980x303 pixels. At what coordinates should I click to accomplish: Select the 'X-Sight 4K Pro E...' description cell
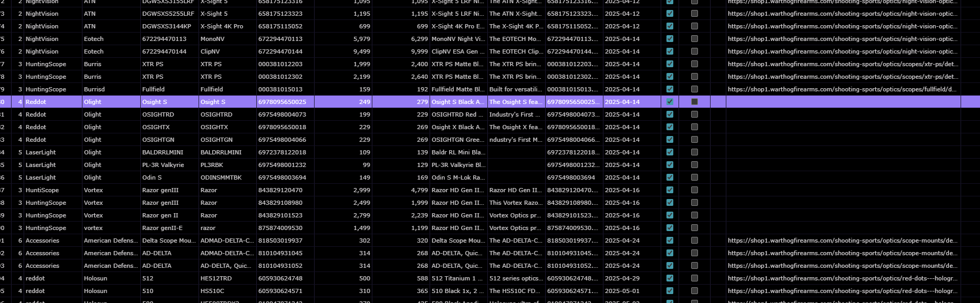pyautogui.click(x=458, y=26)
